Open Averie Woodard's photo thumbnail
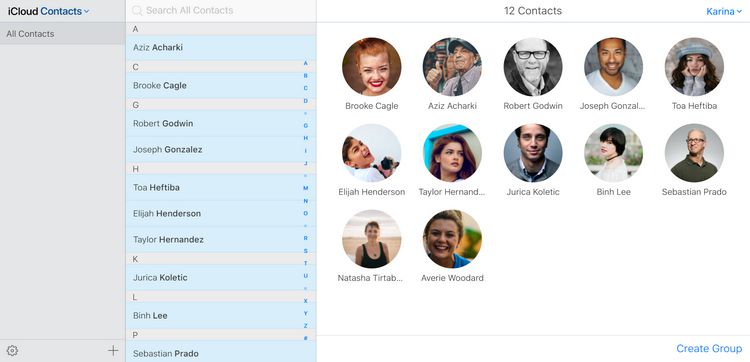 [452, 239]
